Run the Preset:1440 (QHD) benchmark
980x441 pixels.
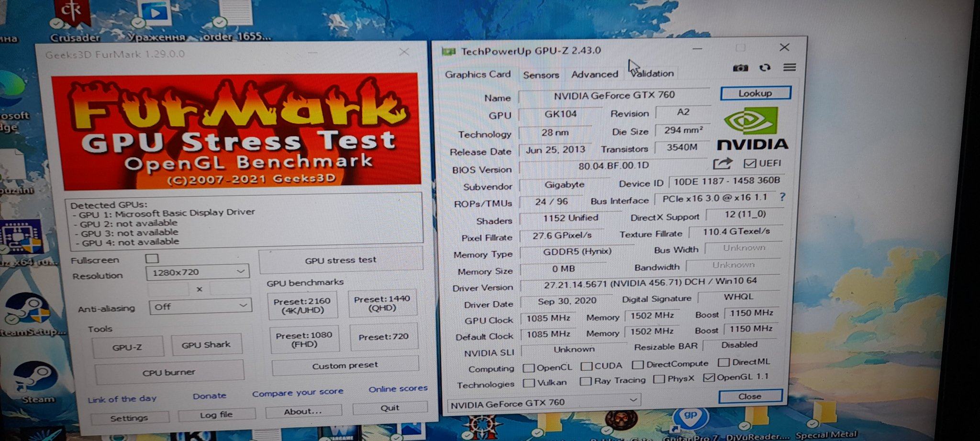[382, 303]
